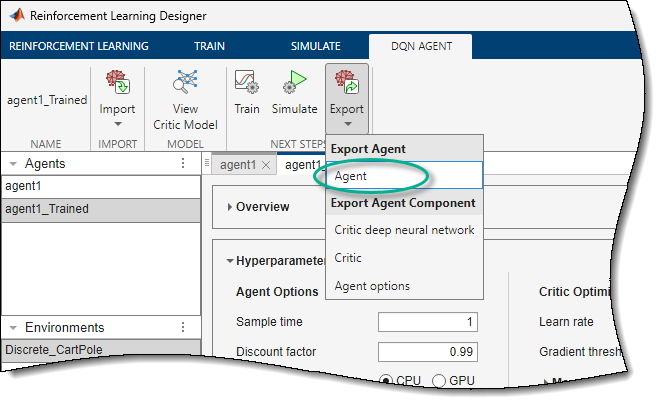
Task: Select the CPU radio button
Action: (x=386, y=381)
